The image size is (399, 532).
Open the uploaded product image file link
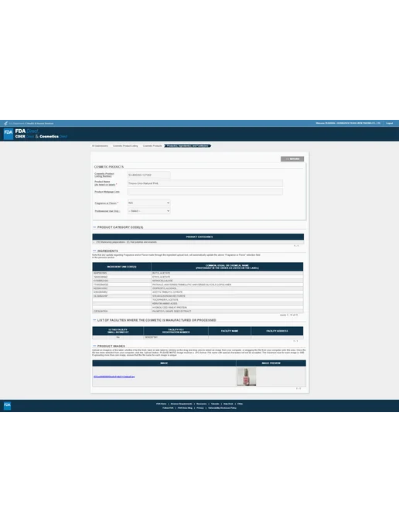114,377
